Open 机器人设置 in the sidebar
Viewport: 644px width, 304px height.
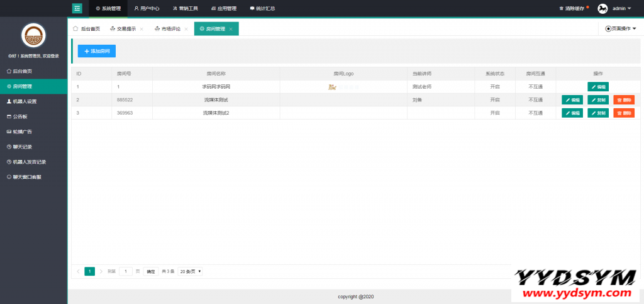tap(25, 101)
